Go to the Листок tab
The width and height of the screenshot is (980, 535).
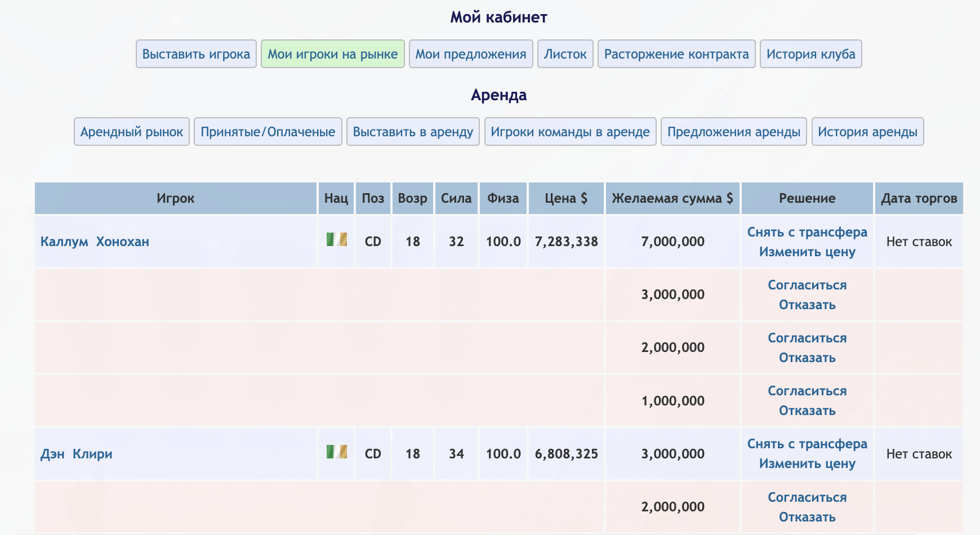pos(565,54)
